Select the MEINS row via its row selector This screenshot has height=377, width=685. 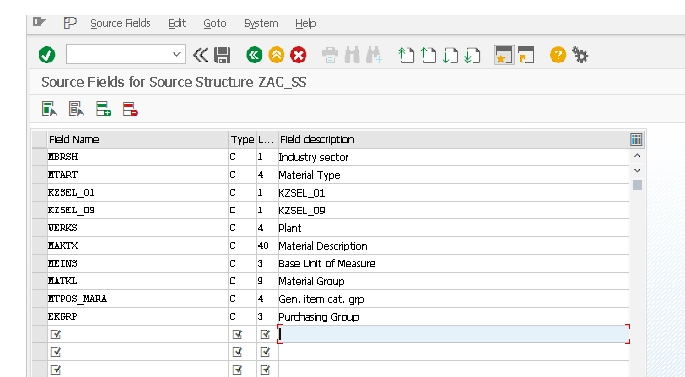(x=39, y=263)
